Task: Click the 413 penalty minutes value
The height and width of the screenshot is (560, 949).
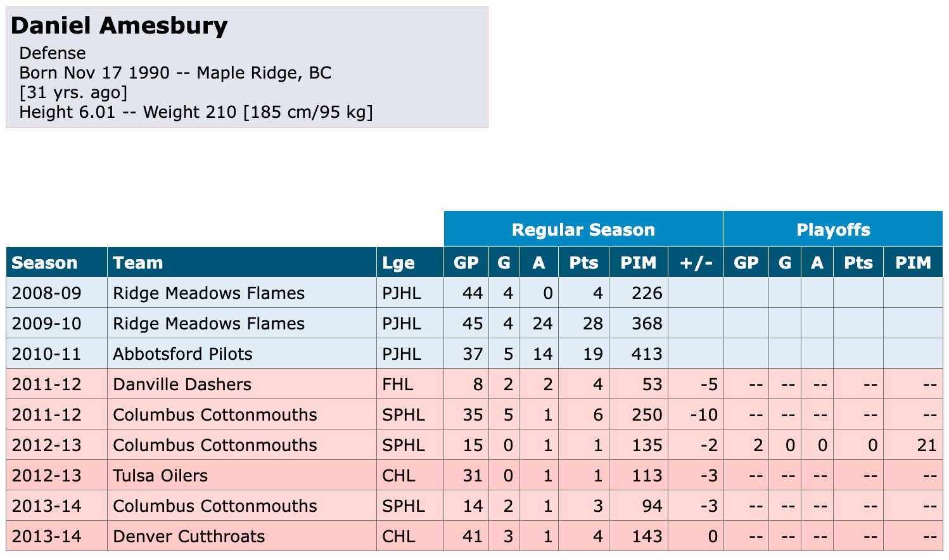Action: pos(646,353)
